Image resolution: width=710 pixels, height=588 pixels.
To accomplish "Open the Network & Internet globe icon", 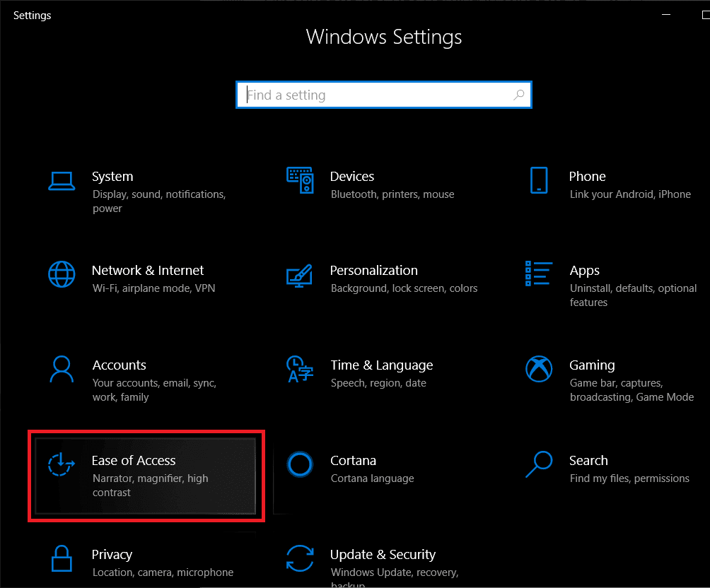I will [x=62, y=274].
